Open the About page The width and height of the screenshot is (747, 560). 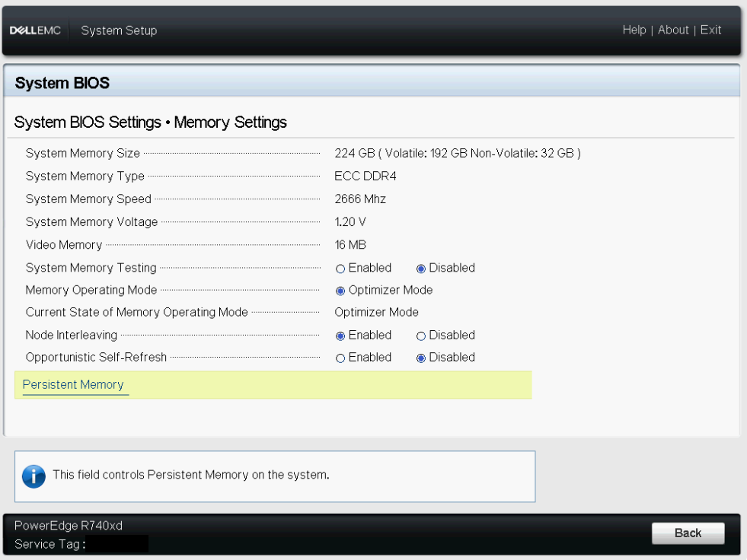(673, 30)
